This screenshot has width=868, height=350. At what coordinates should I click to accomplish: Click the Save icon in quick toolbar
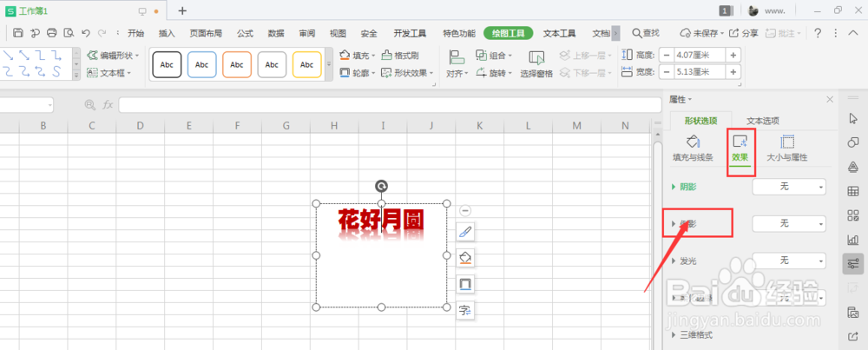point(17,33)
